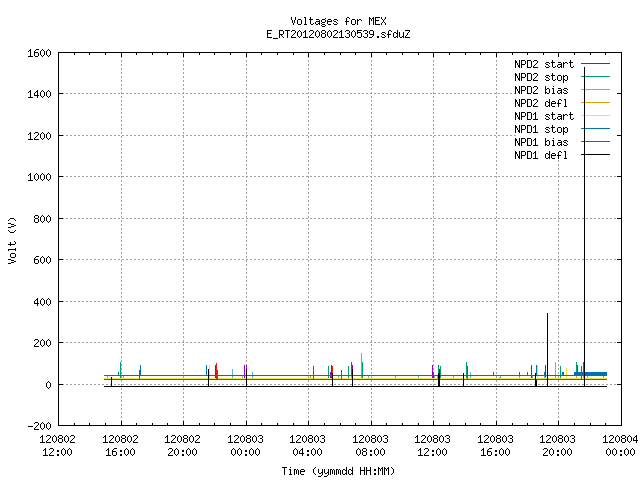Click the light blue spike near 08:00 reaching 150 V
This screenshot has width=640, height=480.
[361, 365]
